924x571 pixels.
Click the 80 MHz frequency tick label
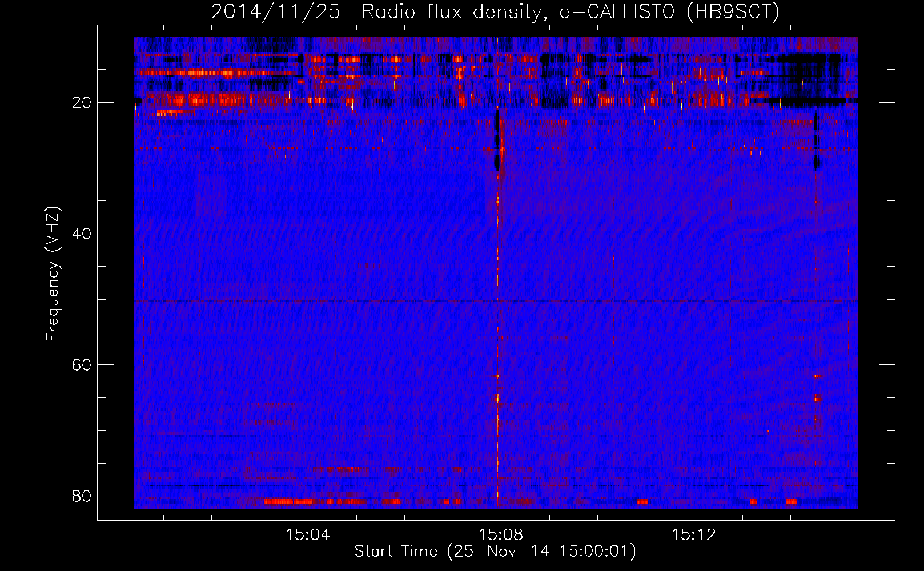82,496
